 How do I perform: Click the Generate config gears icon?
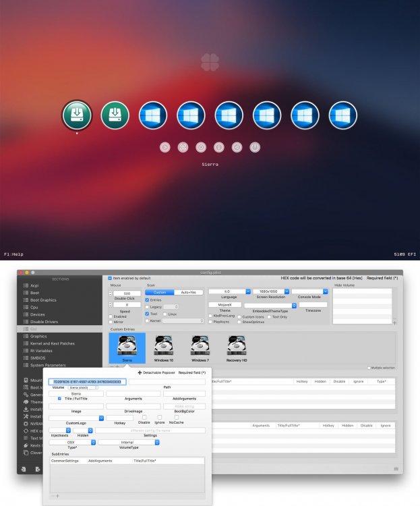coord(26,395)
